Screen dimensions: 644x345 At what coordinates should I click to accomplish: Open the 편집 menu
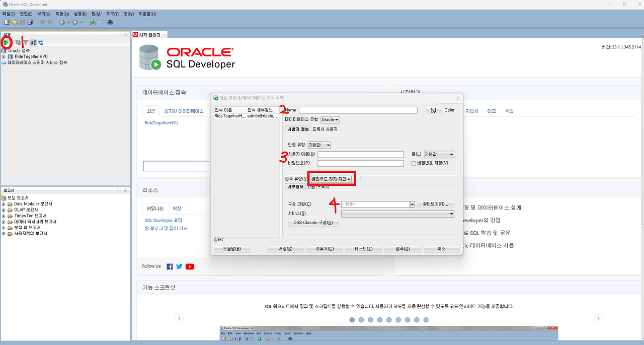pyautogui.click(x=26, y=14)
